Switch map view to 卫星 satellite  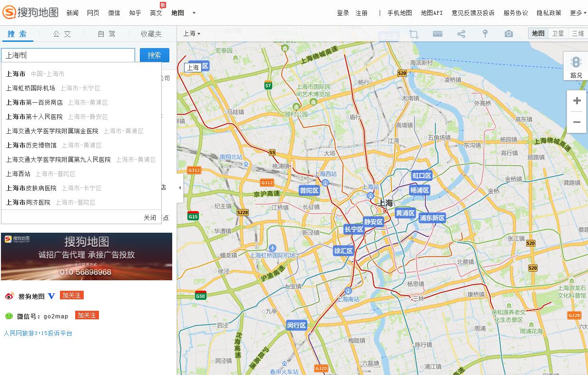pyautogui.click(x=558, y=33)
